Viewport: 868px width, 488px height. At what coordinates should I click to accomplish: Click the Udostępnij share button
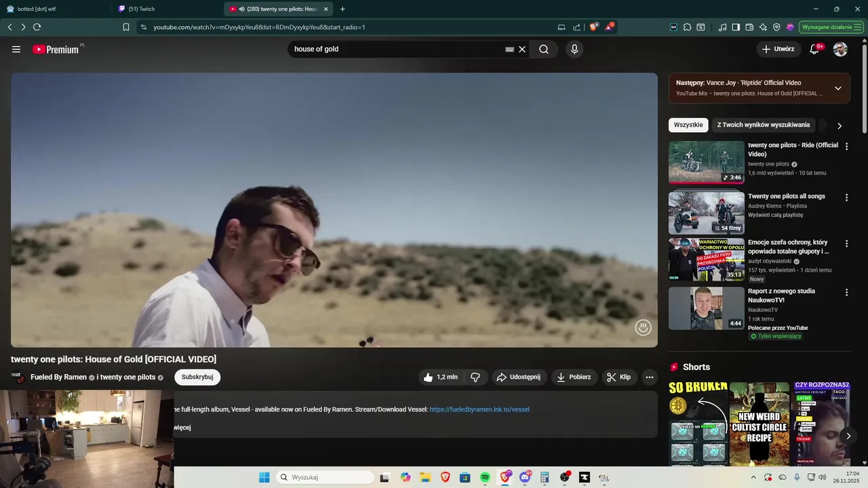coord(519,378)
